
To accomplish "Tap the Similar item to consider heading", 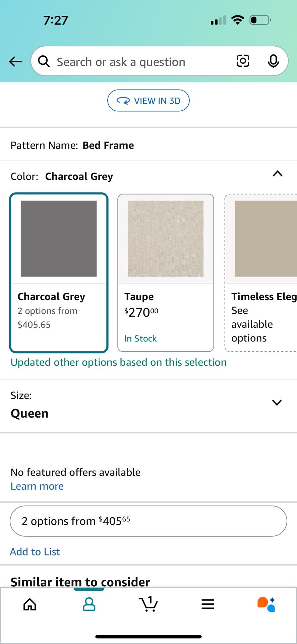I will (80, 582).
